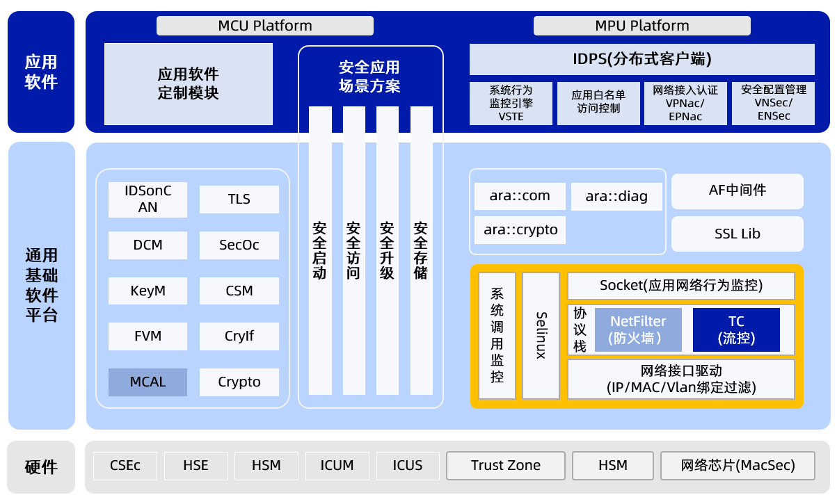Click the IDSonCAN module box

pos(148,199)
